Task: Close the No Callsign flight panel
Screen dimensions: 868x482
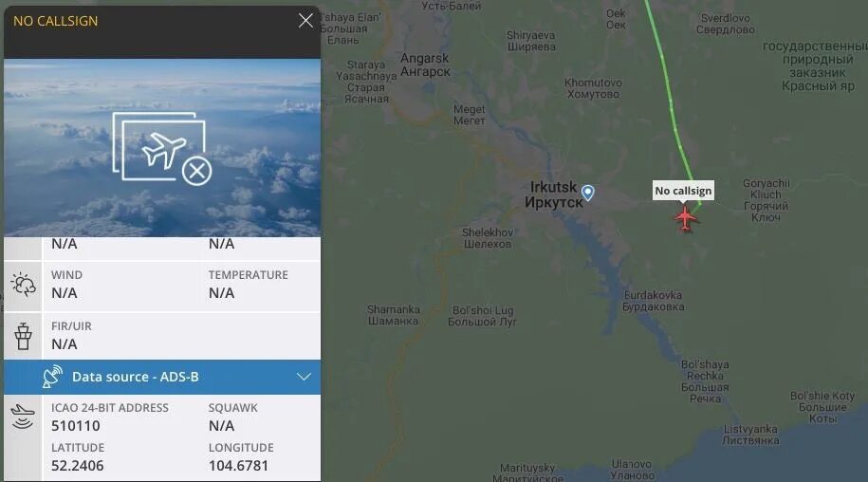Action: pyautogui.click(x=305, y=21)
